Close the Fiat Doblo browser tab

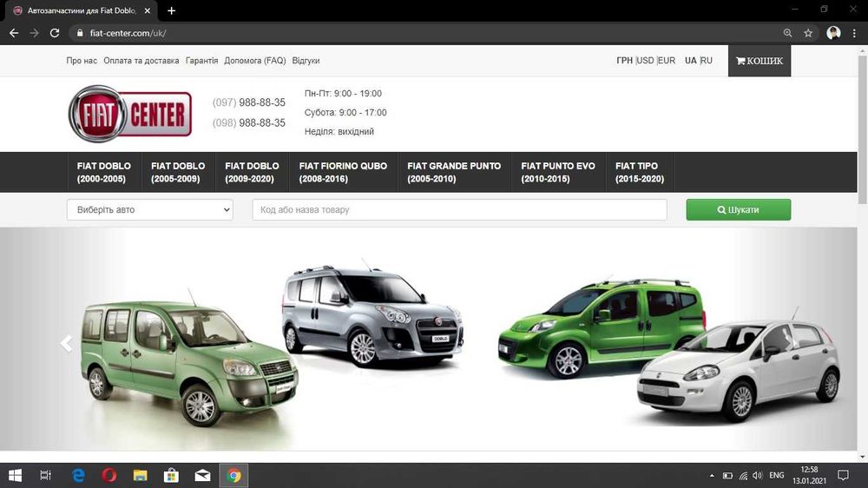pos(148,10)
